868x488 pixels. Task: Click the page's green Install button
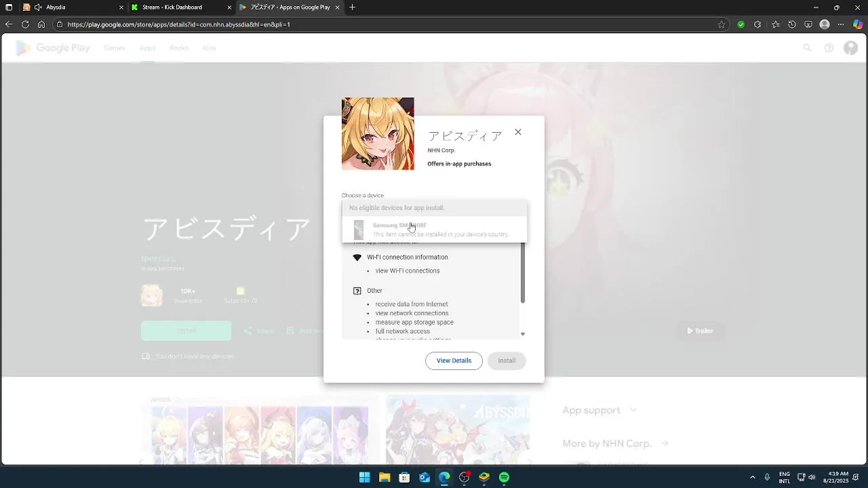[186, 331]
